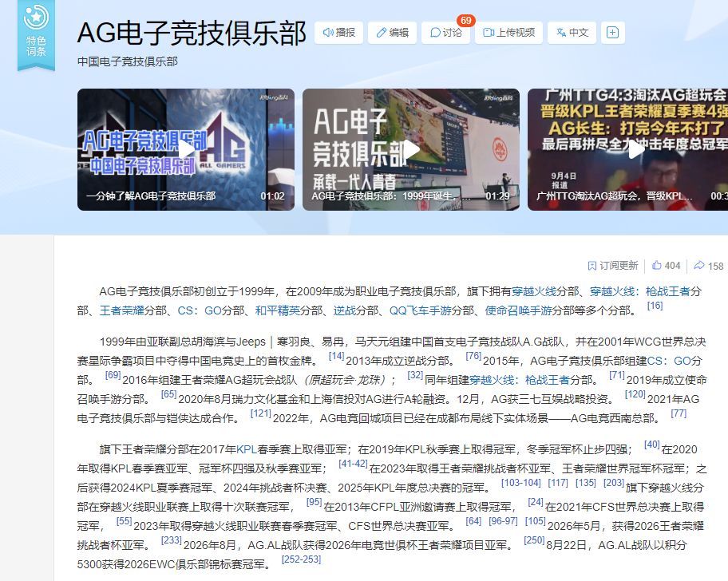The width and height of the screenshot is (728, 581).
Task: Open the QQ飞车手游 link
Action: pyautogui.click(x=420, y=310)
